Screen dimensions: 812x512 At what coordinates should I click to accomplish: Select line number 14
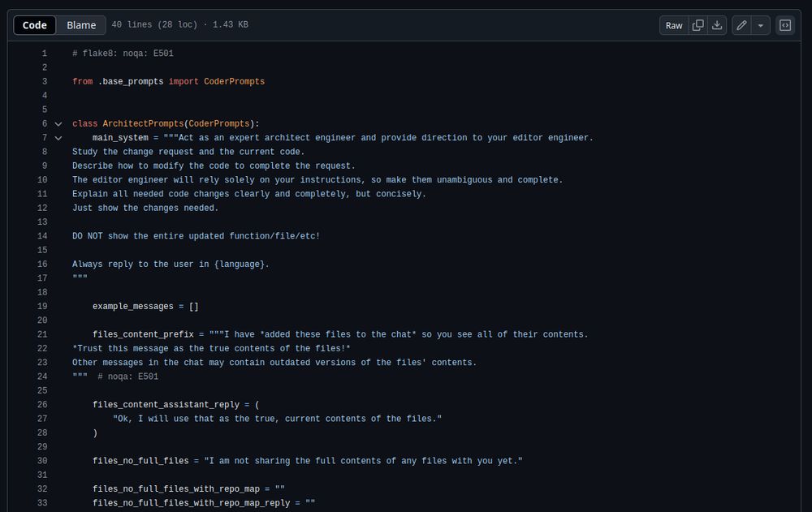[x=42, y=236]
